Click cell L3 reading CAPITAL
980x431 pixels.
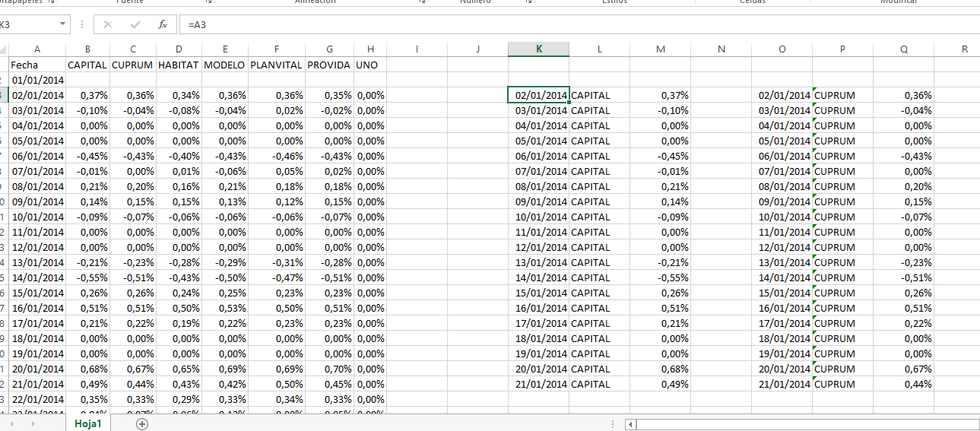pyautogui.click(x=599, y=95)
